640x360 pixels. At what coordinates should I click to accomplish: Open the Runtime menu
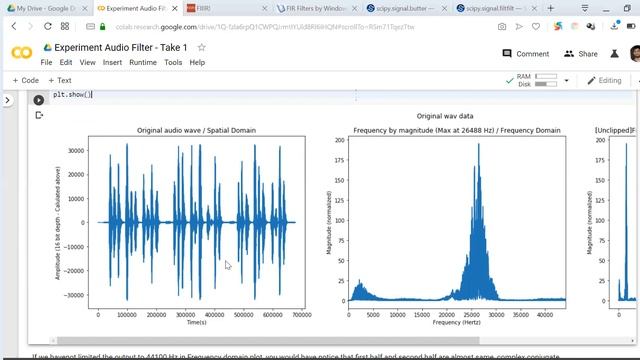pos(143,62)
